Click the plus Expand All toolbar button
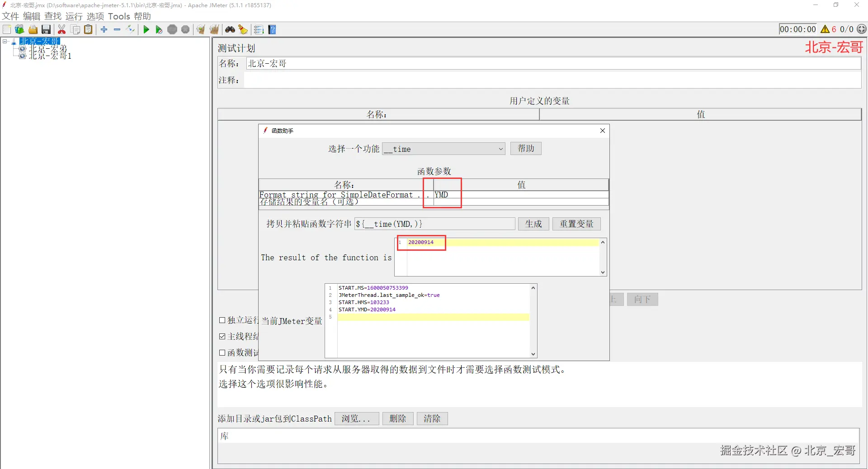Image resolution: width=868 pixels, height=469 pixels. (x=104, y=29)
